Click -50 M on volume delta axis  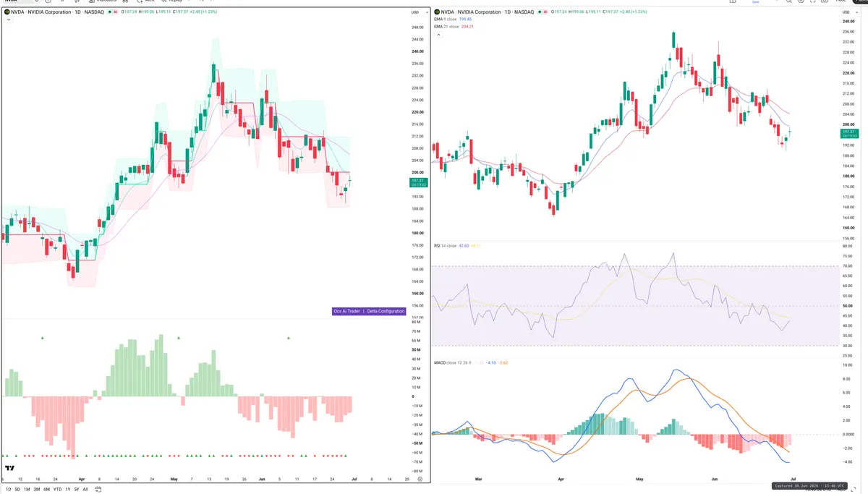click(416, 443)
